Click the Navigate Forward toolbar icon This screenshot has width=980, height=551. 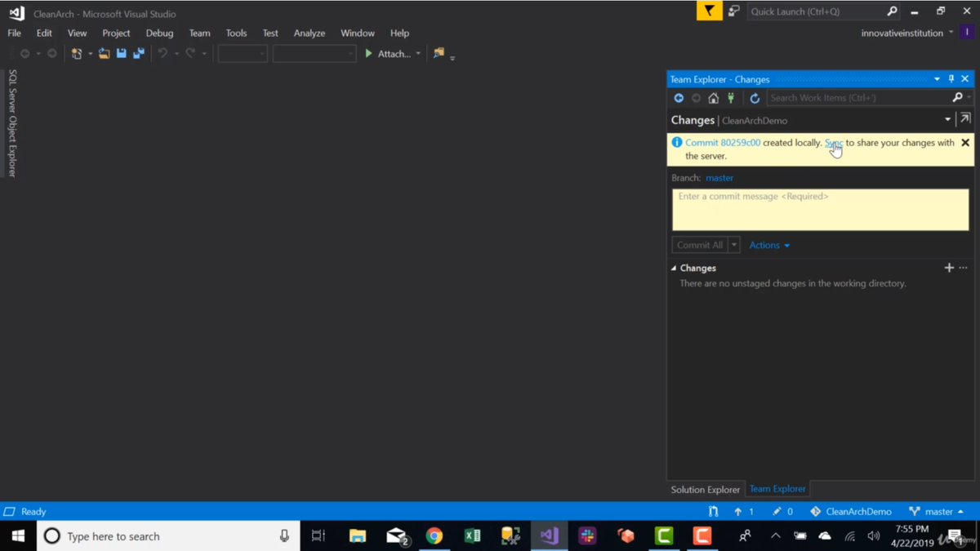pyautogui.click(x=51, y=54)
